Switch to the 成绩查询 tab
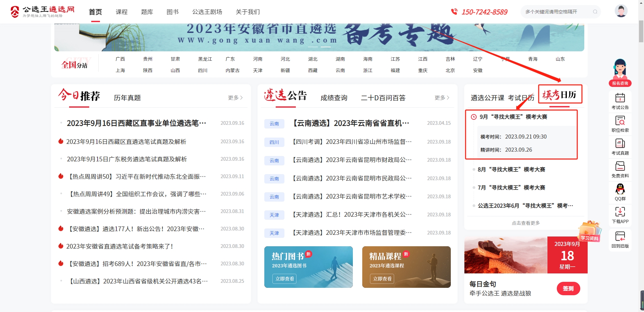Screen dimensions: 644x312 (334, 98)
